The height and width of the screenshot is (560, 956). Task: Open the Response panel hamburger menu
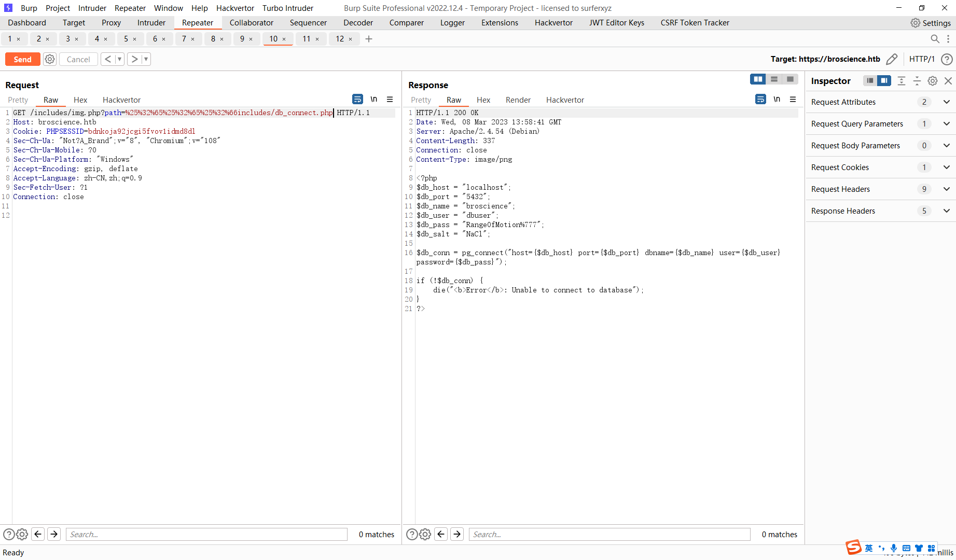(793, 99)
